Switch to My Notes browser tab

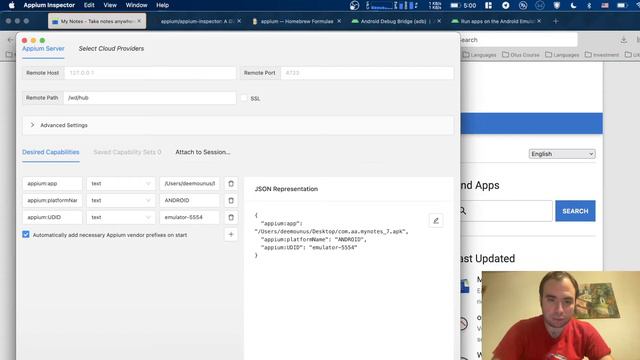click(x=97, y=21)
